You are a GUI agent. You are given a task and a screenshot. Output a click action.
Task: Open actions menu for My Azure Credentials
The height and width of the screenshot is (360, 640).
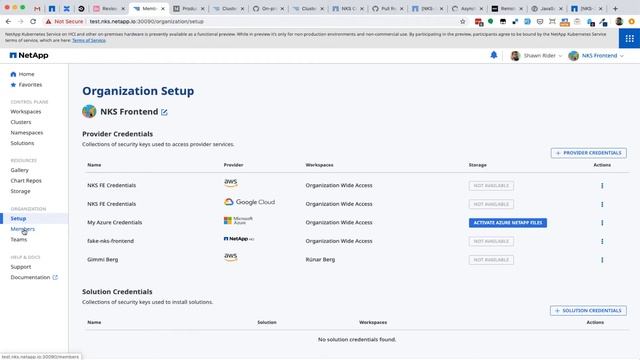[x=602, y=222]
